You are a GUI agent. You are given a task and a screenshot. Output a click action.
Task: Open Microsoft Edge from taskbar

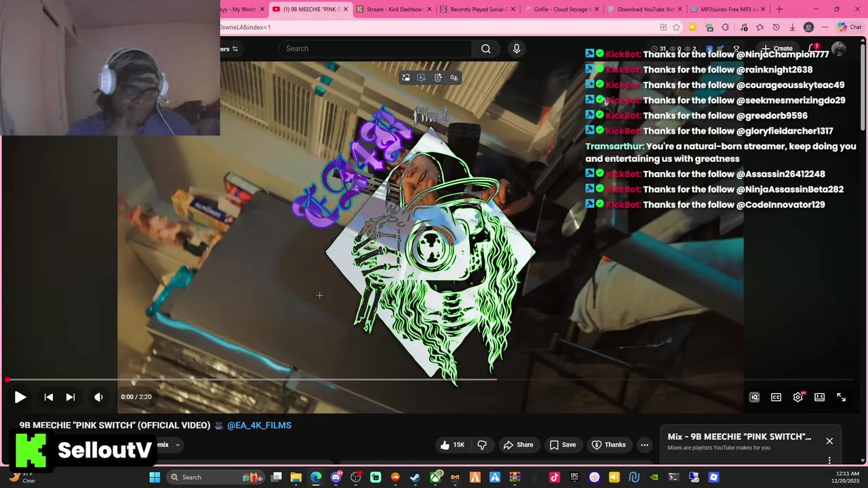point(316,477)
